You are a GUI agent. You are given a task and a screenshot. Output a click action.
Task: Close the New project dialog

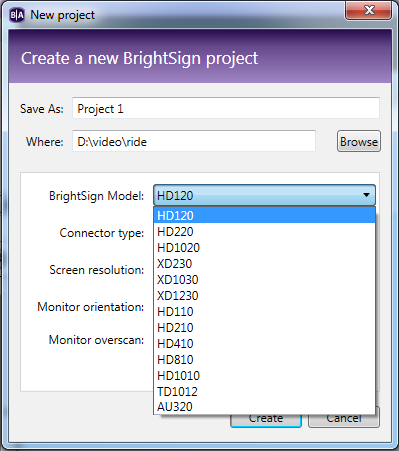click(369, 10)
